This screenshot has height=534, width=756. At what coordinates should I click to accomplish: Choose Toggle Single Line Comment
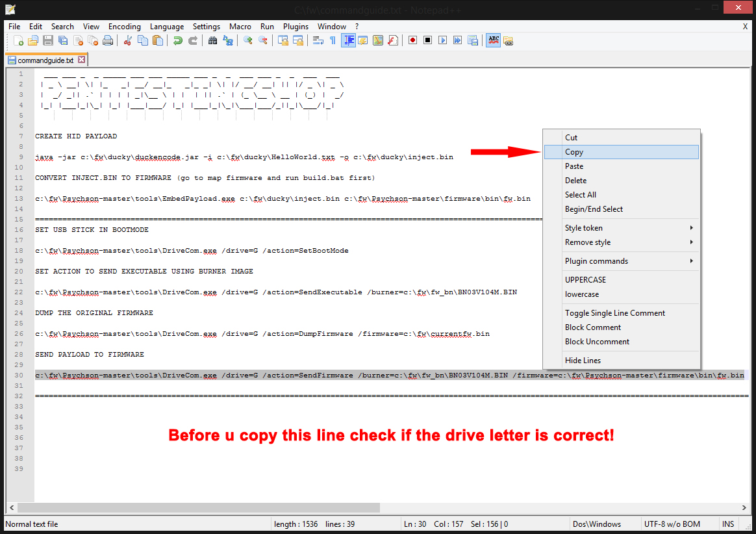click(622, 313)
